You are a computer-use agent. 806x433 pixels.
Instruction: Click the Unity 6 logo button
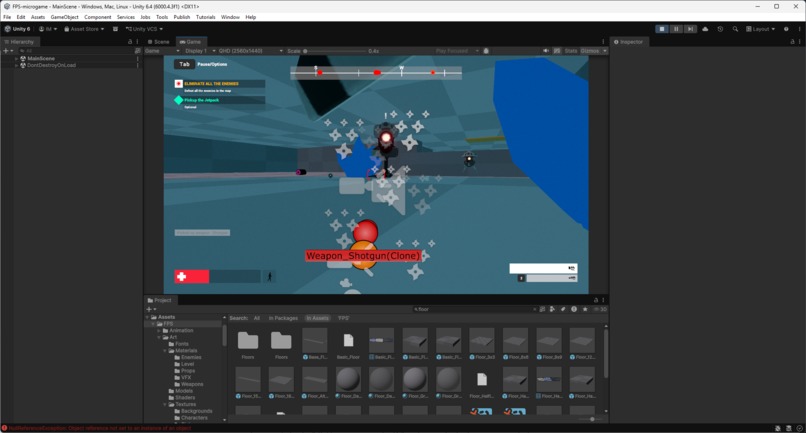17,29
